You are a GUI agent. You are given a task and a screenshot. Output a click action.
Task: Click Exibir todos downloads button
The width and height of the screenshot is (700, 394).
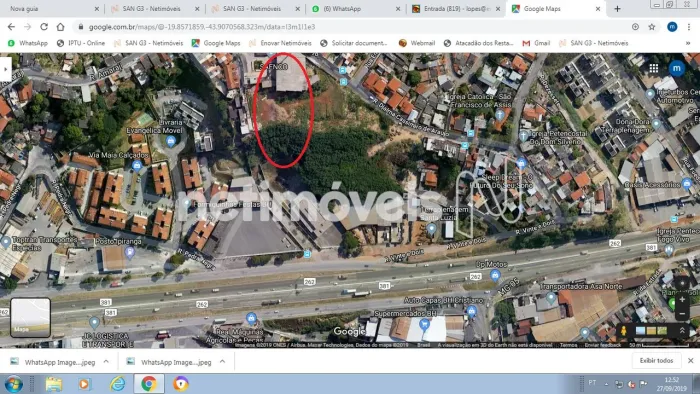coord(656,361)
